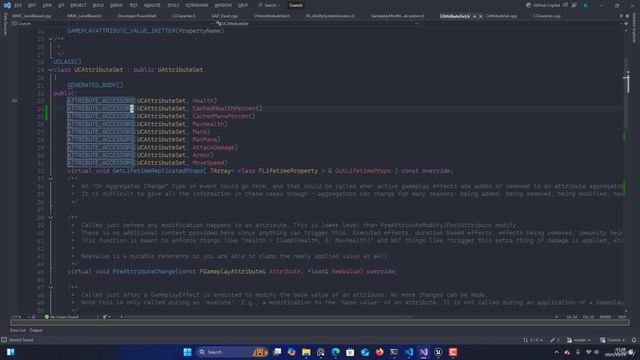This screenshot has width=640, height=360.
Task: Click the unpushed commits arrows indicator
Action: click(533, 340)
